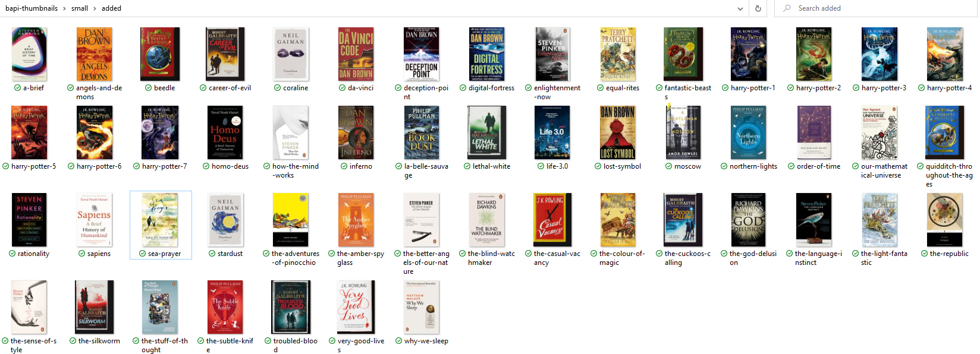Select the bapi-thumbnails breadcrumb

point(32,8)
